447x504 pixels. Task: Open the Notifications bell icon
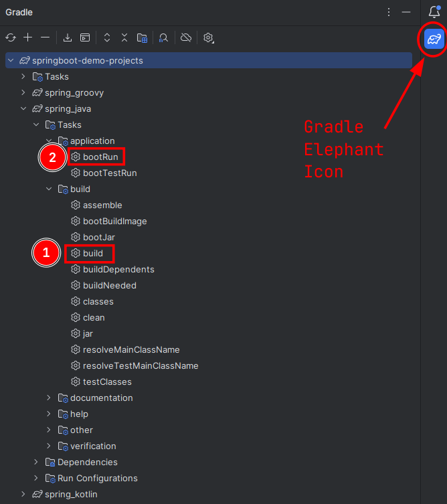click(434, 12)
